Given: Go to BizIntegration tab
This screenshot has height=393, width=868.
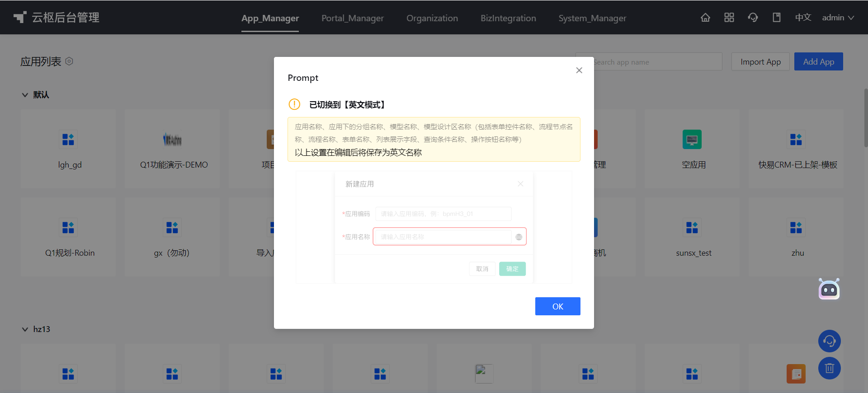Looking at the screenshot, I should click(x=508, y=18).
